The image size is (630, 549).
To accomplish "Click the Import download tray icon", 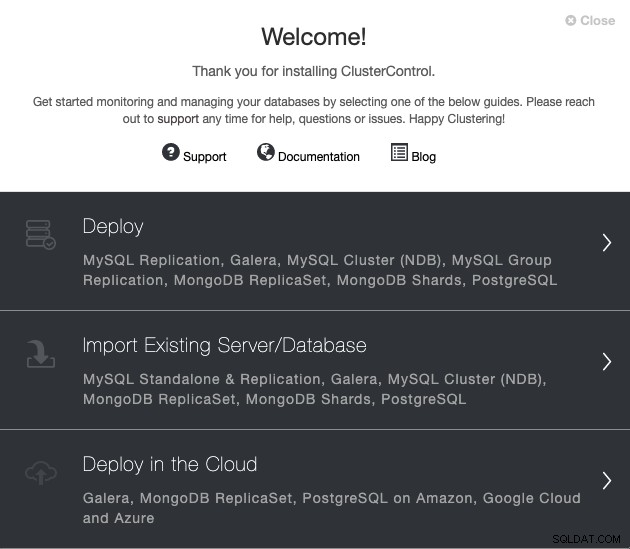I will tap(41, 354).
